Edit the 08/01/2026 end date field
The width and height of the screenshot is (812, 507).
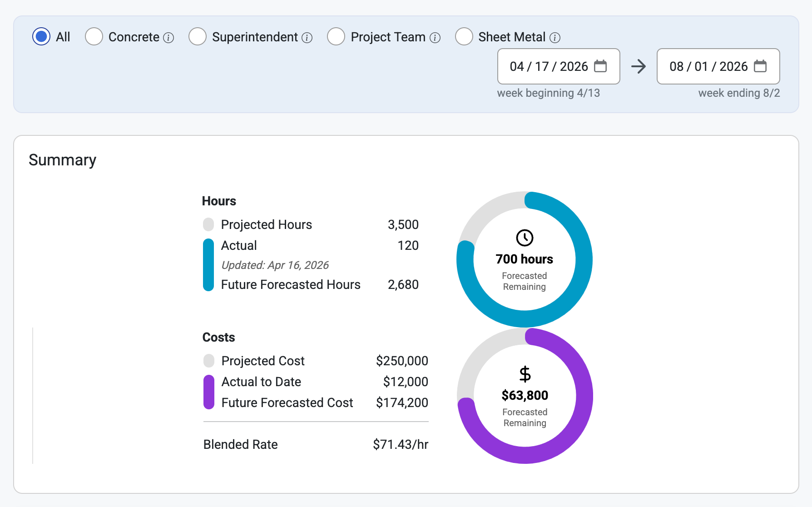tap(718, 66)
